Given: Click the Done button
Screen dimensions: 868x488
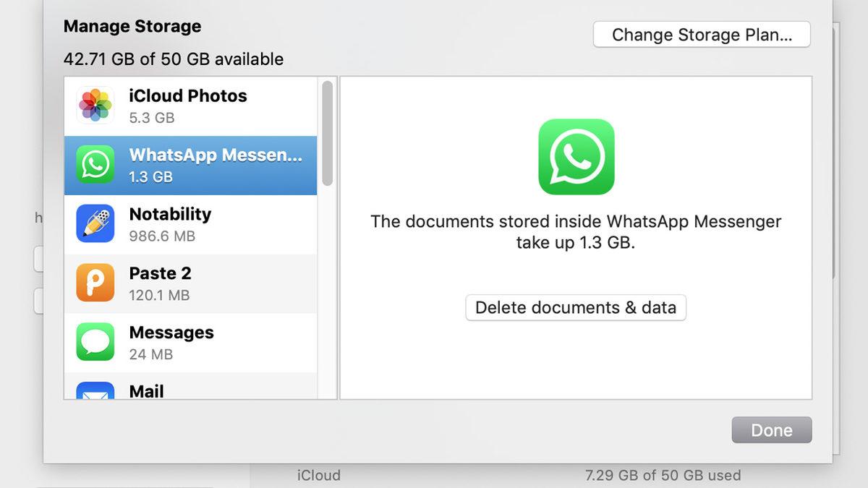Looking at the screenshot, I should (771, 429).
